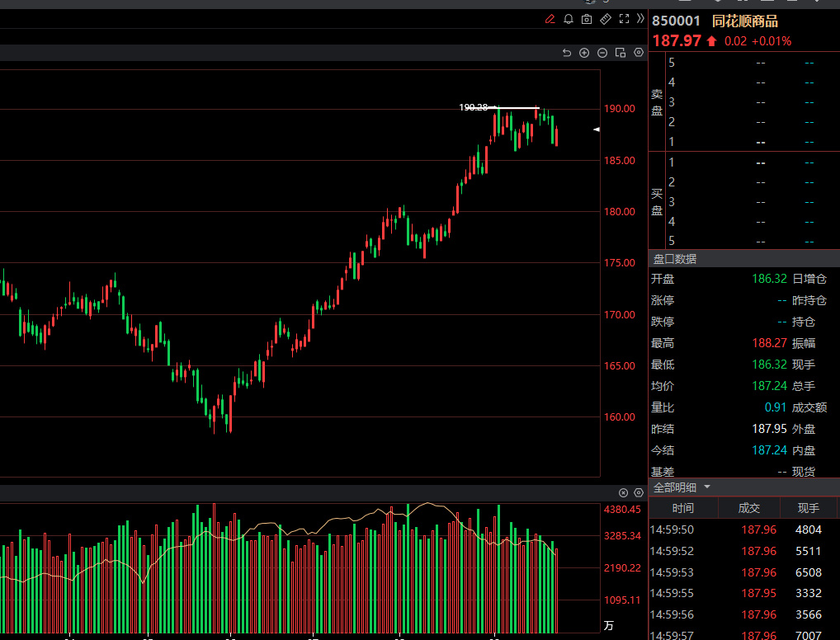840x640 pixels.
Task: Click the 盘口数据 panel header
Action: [675, 259]
